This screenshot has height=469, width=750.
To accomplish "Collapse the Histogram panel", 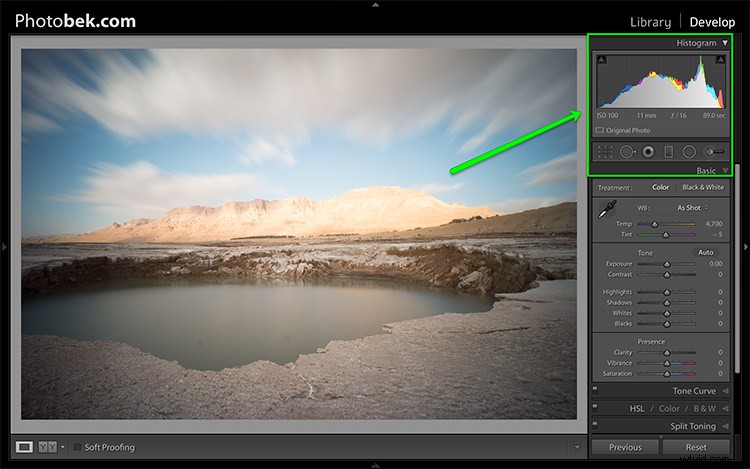I will 725,43.
